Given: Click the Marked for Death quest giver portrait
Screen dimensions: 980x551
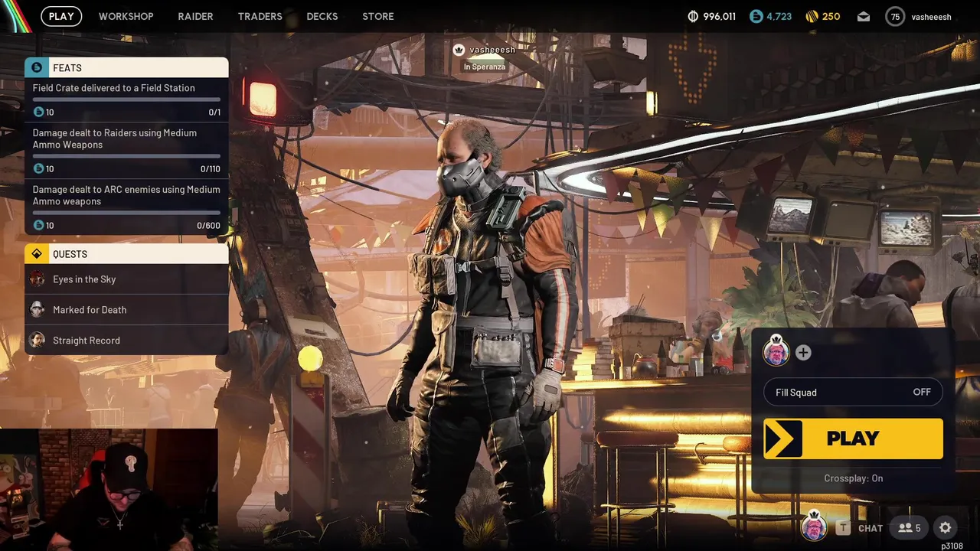Looking at the screenshot, I should [37, 309].
